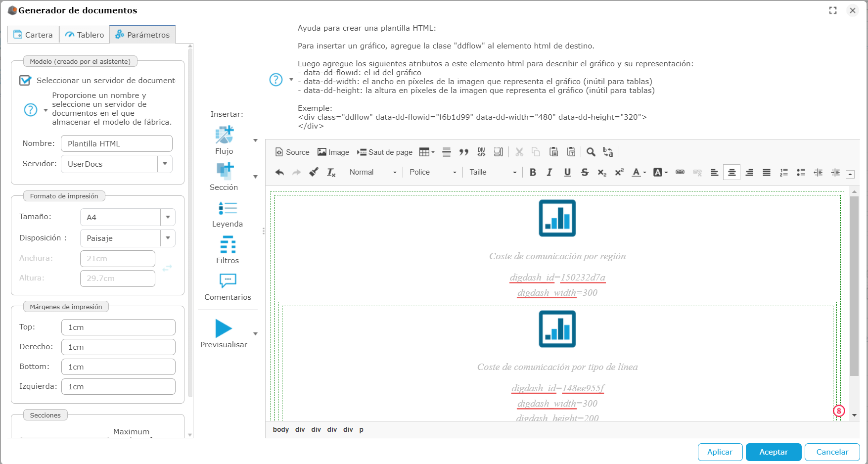Open the Police font dropdown
The image size is (868, 464).
(x=433, y=172)
